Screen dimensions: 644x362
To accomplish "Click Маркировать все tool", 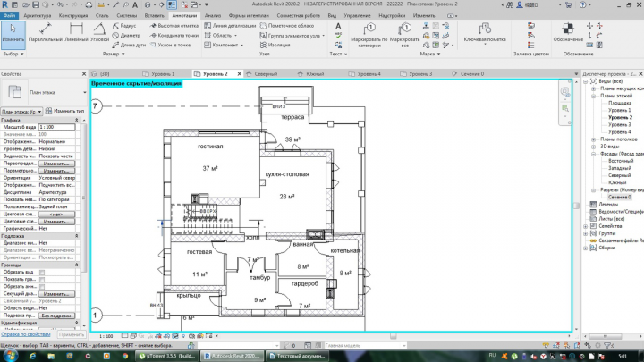I will click(x=404, y=35).
